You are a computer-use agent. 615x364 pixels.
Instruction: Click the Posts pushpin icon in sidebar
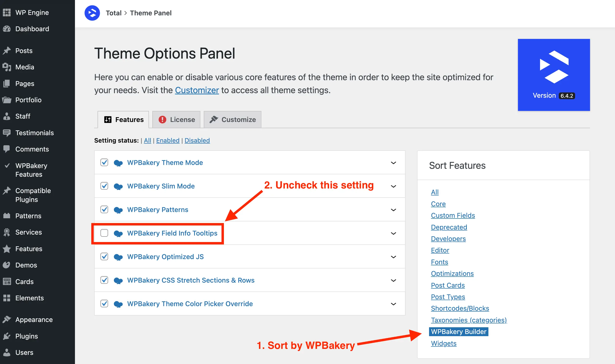pos(7,50)
